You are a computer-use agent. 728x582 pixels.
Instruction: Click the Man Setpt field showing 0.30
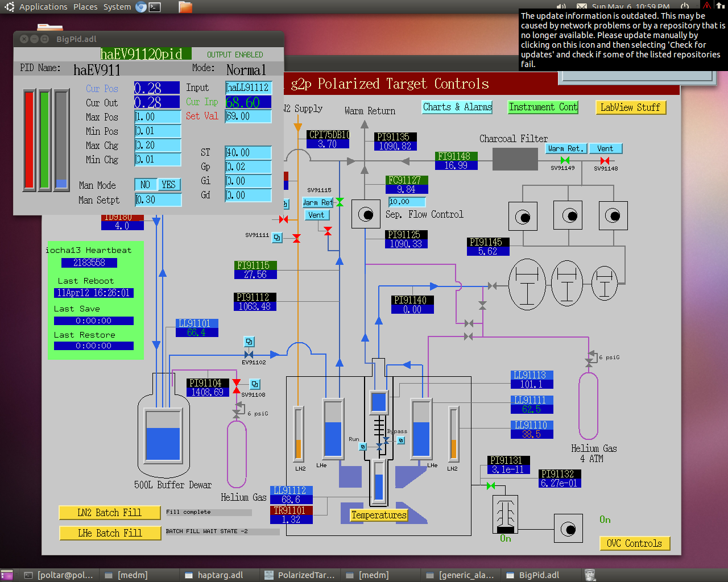158,199
